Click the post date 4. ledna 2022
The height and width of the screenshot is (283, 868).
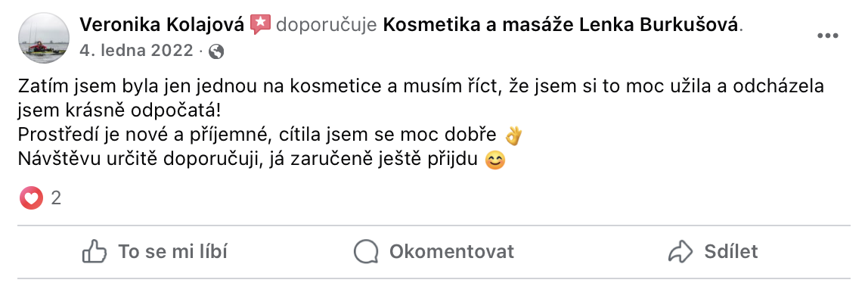point(136,51)
